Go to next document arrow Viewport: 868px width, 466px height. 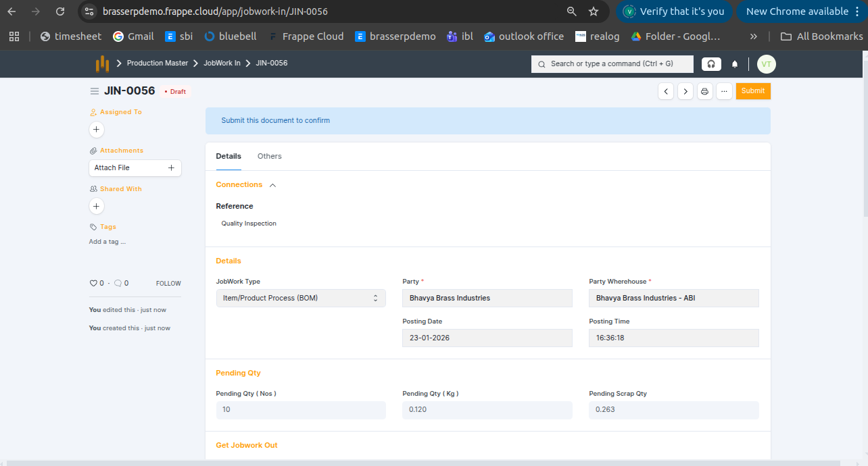(685, 91)
